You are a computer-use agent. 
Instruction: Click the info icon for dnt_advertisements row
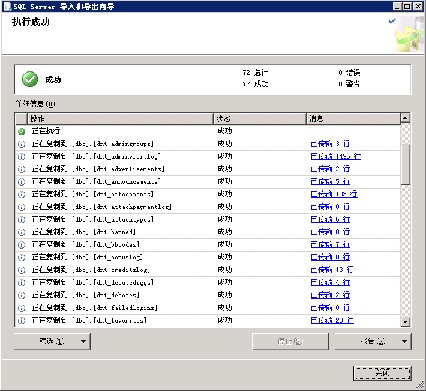pyautogui.click(x=22, y=169)
